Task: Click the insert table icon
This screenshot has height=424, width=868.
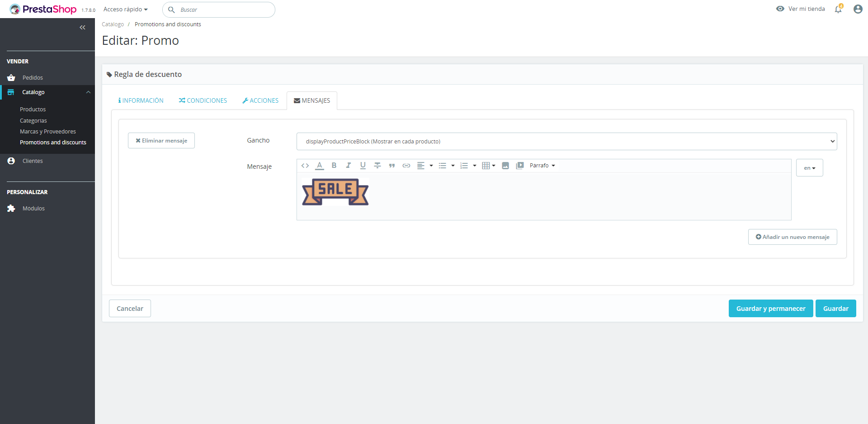Action: click(x=486, y=166)
